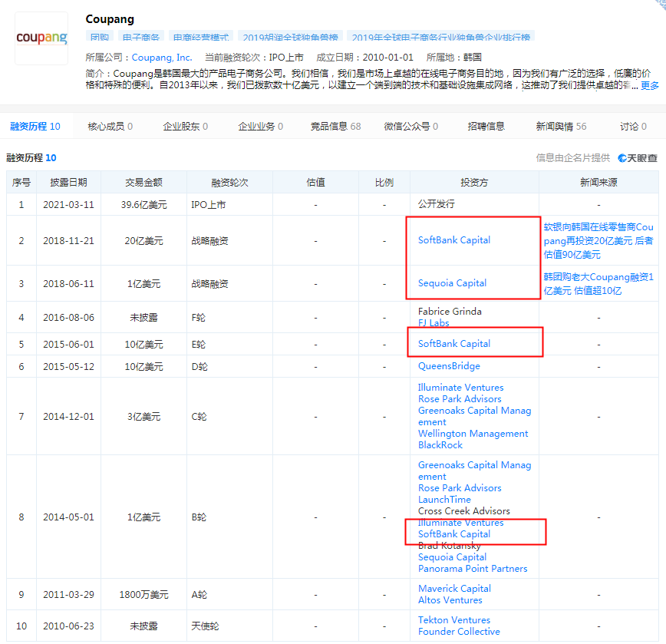Switch to the 微信公众号 tab

411,126
